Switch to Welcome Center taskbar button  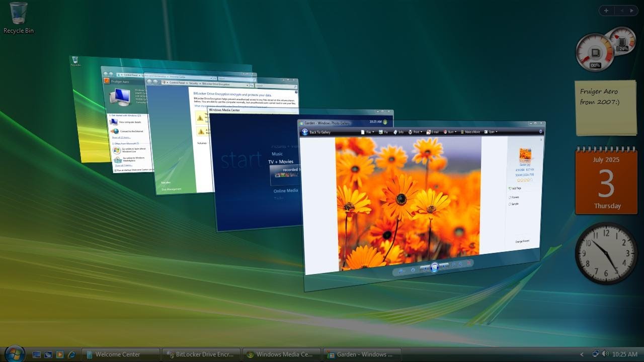(120, 354)
